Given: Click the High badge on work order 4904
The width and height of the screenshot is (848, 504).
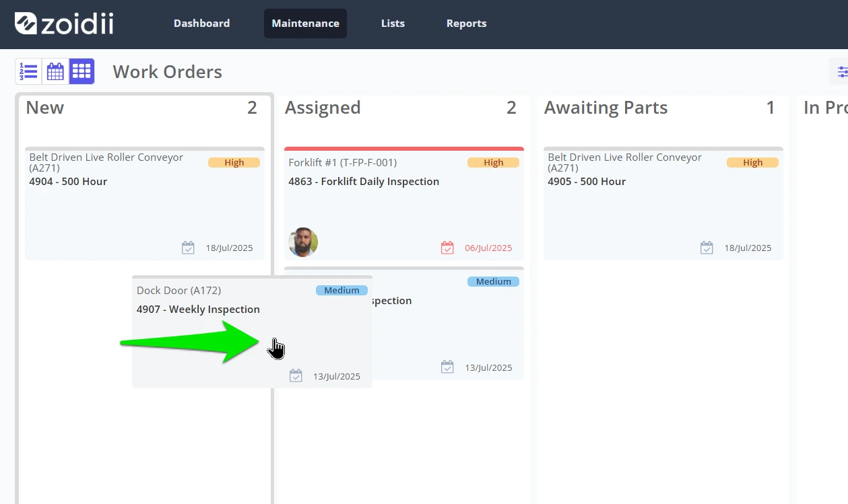Looking at the screenshot, I should (234, 162).
